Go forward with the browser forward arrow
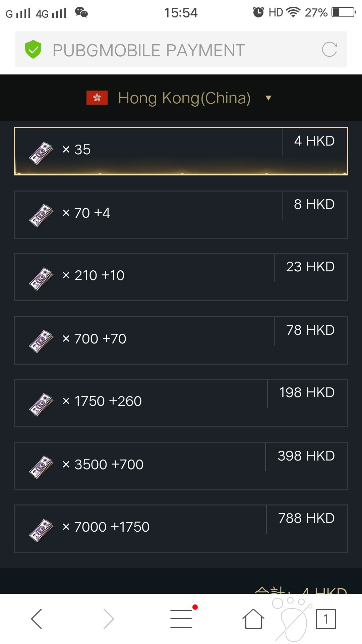 pos(109,619)
